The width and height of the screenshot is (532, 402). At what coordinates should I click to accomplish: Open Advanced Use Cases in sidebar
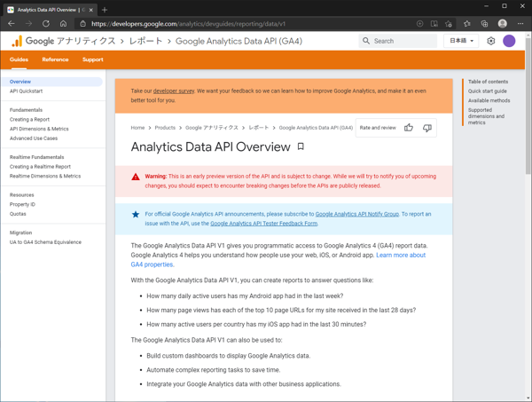click(x=34, y=138)
